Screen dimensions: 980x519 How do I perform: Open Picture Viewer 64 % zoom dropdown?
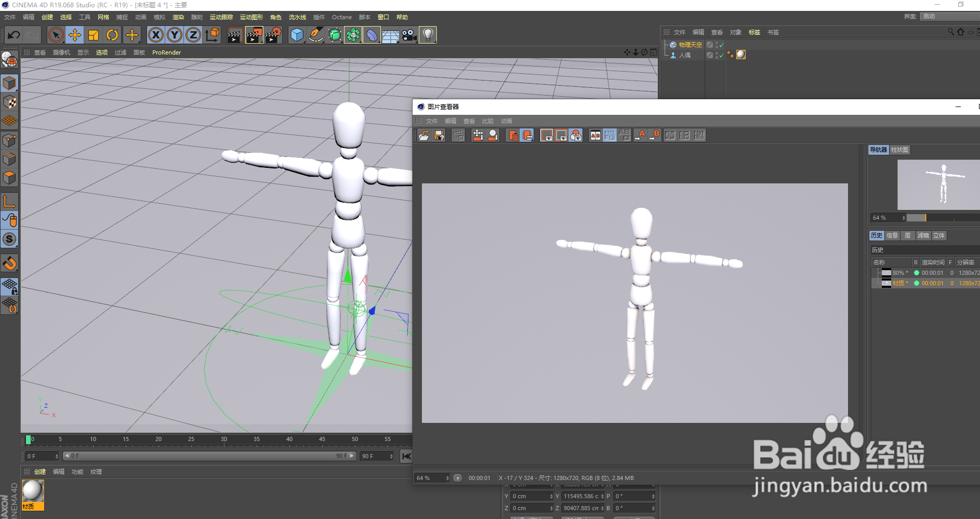tap(432, 478)
